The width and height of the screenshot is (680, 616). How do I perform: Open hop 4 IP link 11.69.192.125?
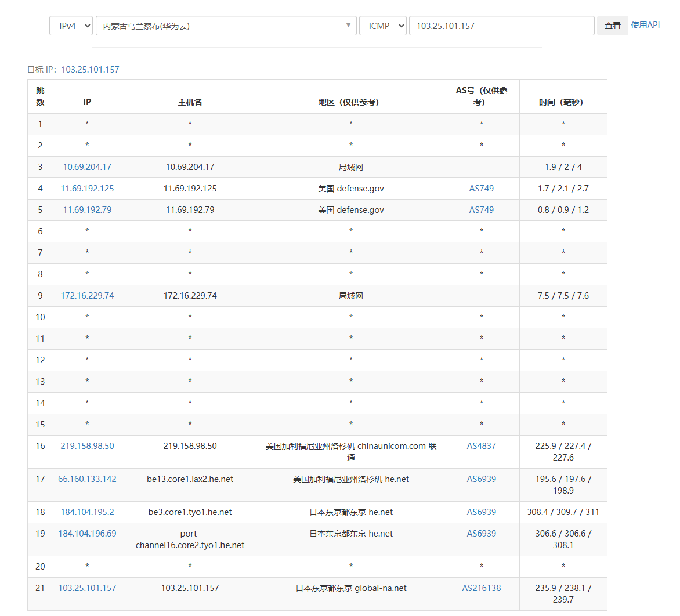point(87,189)
